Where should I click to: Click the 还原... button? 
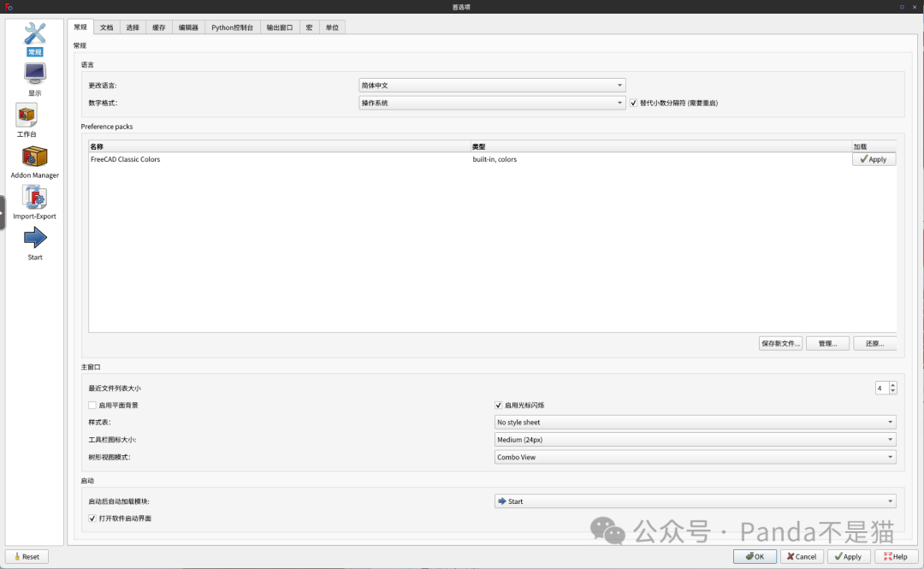pyautogui.click(x=874, y=344)
